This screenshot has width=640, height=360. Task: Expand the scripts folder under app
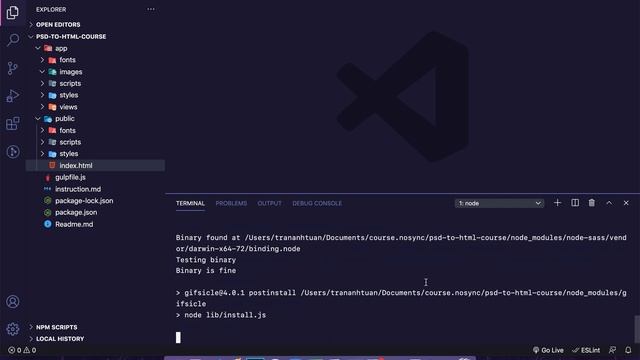coord(70,83)
